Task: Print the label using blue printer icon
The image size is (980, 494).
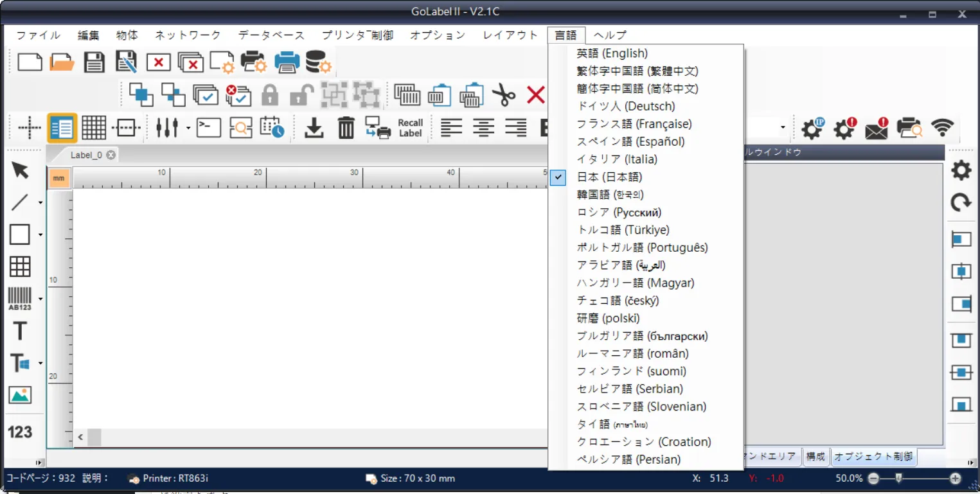Action: pyautogui.click(x=287, y=62)
